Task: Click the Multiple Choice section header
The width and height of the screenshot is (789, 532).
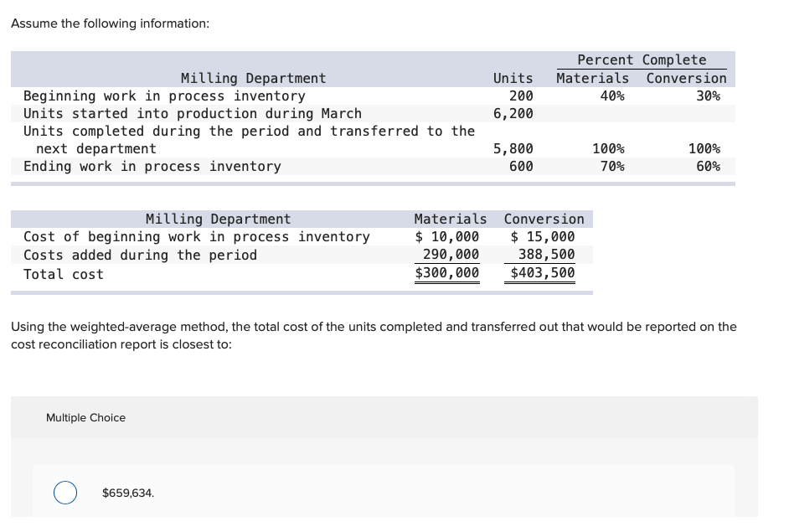Action: 85,417
